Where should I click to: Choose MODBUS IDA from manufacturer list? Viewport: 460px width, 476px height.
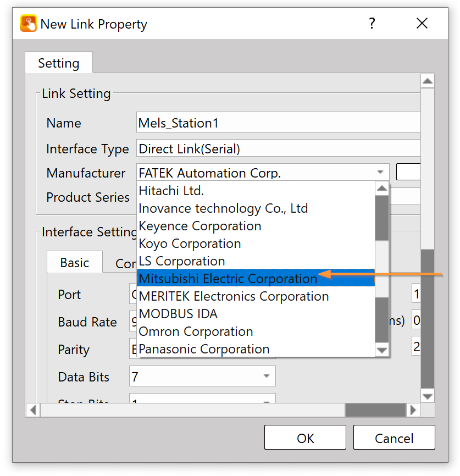(178, 314)
